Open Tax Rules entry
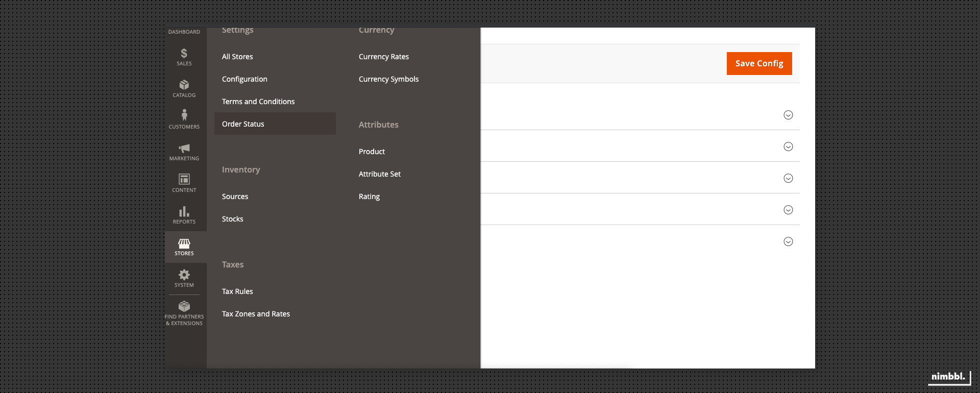 click(x=237, y=291)
